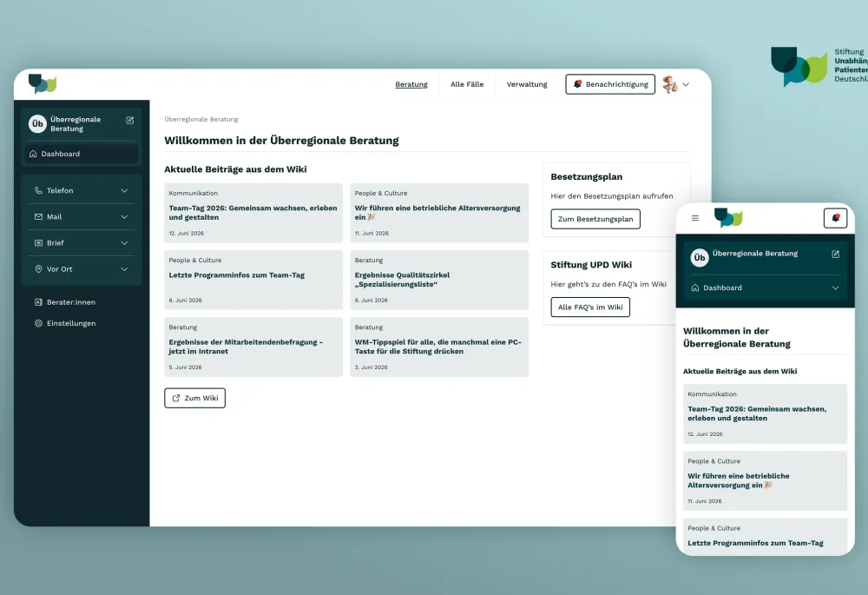
Task: Open mobile view Altersversorgung article card
Action: click(765, 481)
